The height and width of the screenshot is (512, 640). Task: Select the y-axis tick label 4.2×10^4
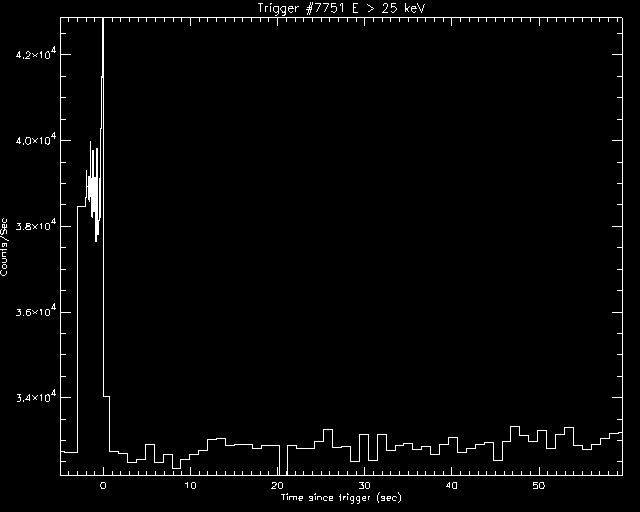[36, 53]
